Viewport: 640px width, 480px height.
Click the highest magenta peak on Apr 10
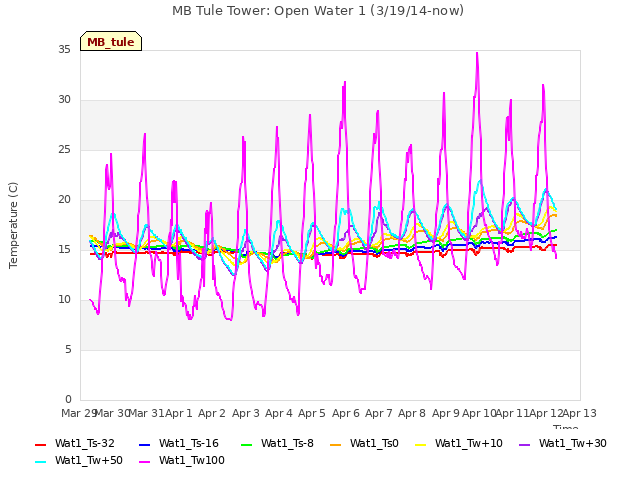coord(477,53)
